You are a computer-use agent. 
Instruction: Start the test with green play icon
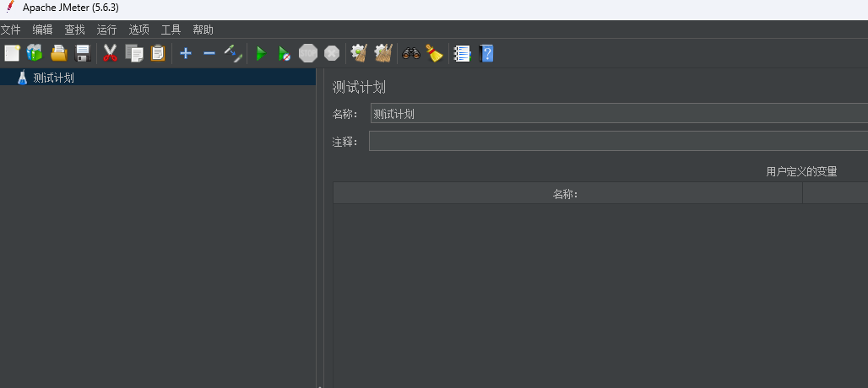[261, 54]
